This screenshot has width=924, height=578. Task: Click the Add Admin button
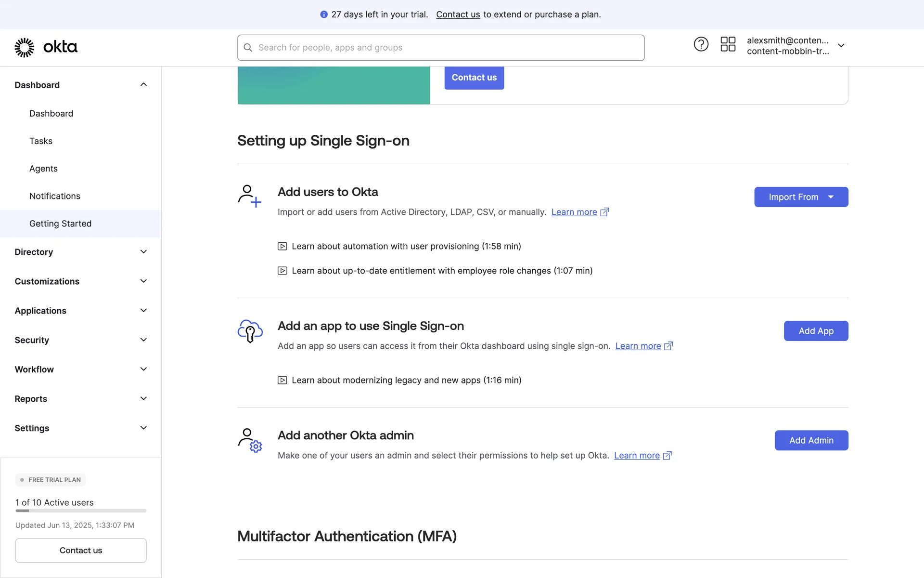811,440
